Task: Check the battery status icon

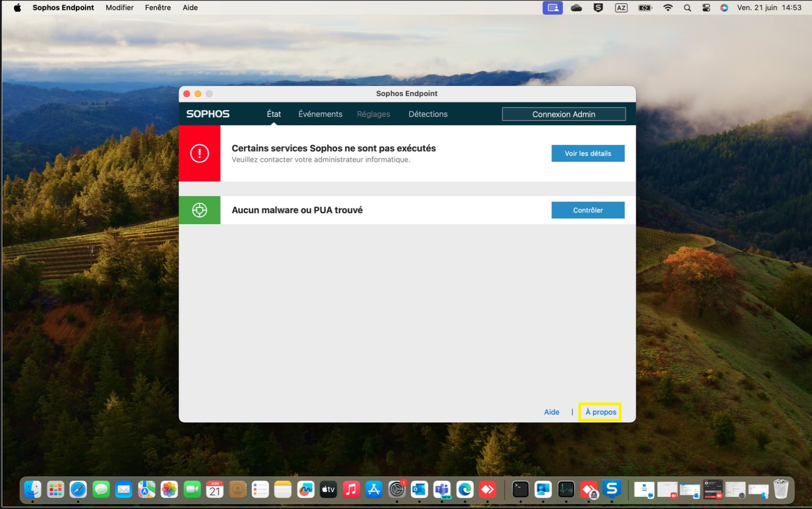Action: coord(645,8)
